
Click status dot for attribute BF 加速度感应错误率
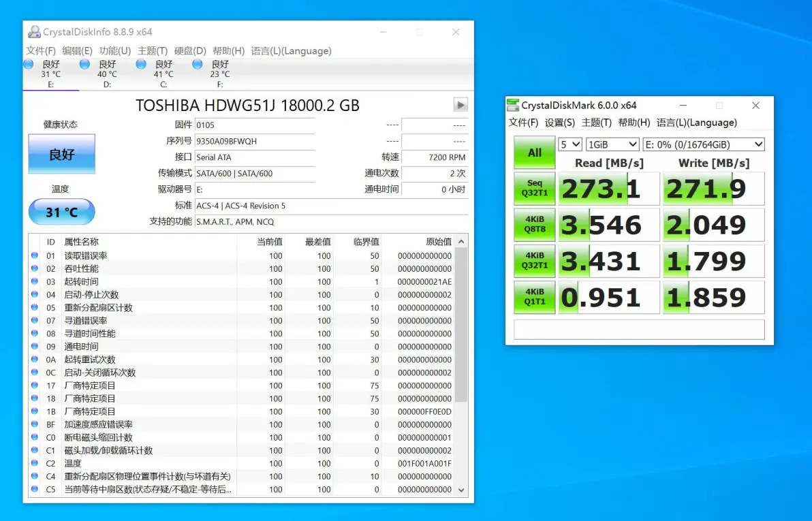click(x=35, y=424)
